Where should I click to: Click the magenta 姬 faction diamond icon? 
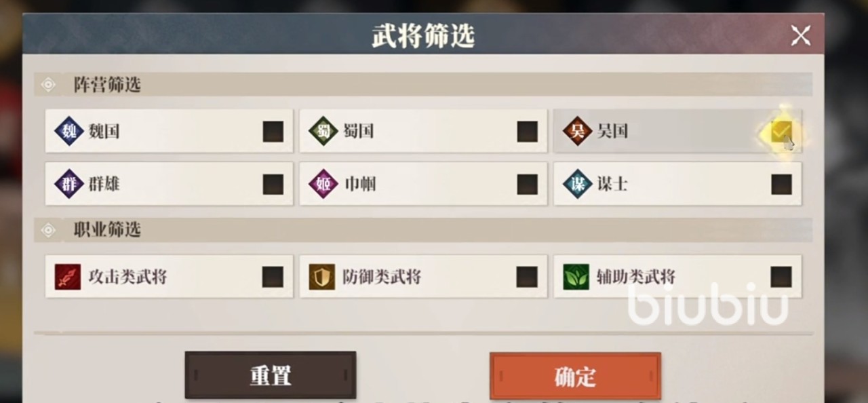[323, 184]
